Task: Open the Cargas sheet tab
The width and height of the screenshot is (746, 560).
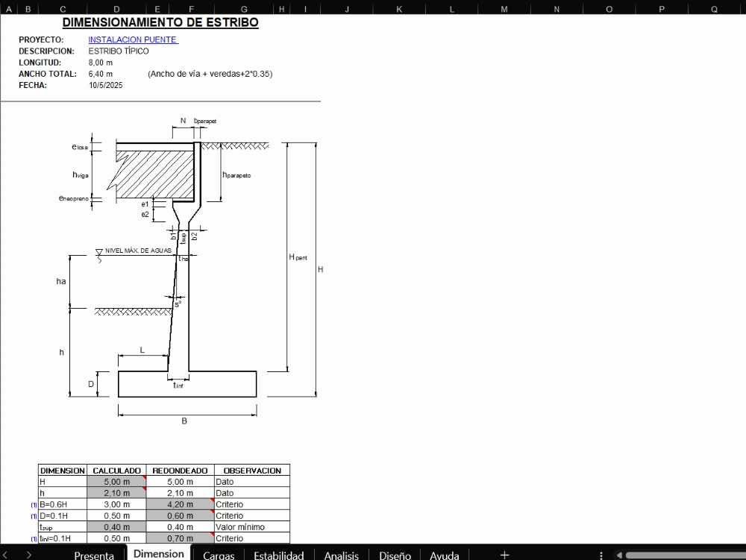Action: (219, 555)
